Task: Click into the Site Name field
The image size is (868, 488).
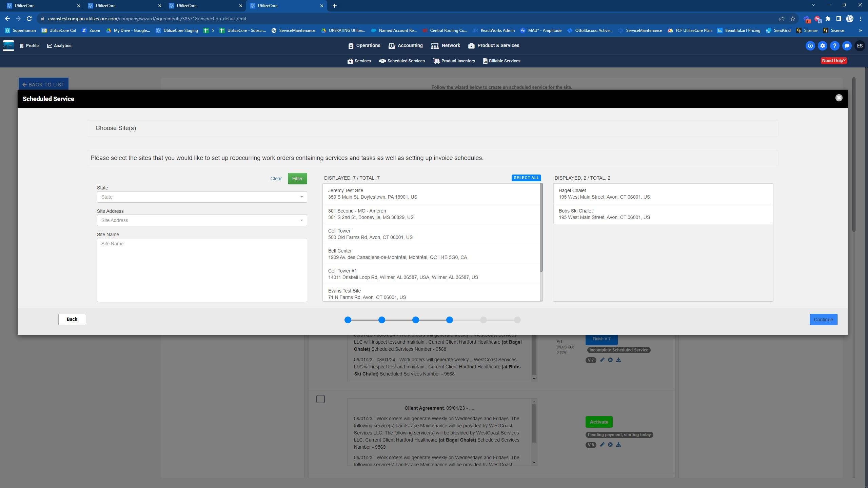Action: pyautogui.click(x=202, y=270)
